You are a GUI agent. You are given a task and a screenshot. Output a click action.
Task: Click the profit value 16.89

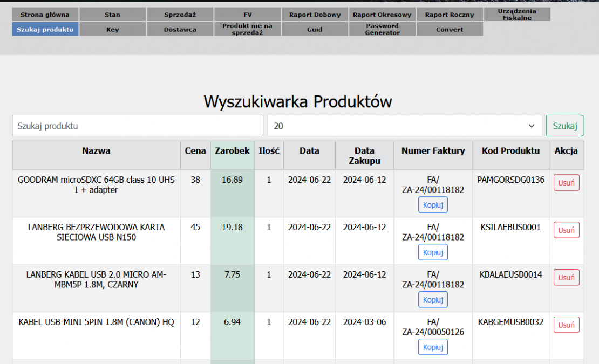[x=232, y=180]
